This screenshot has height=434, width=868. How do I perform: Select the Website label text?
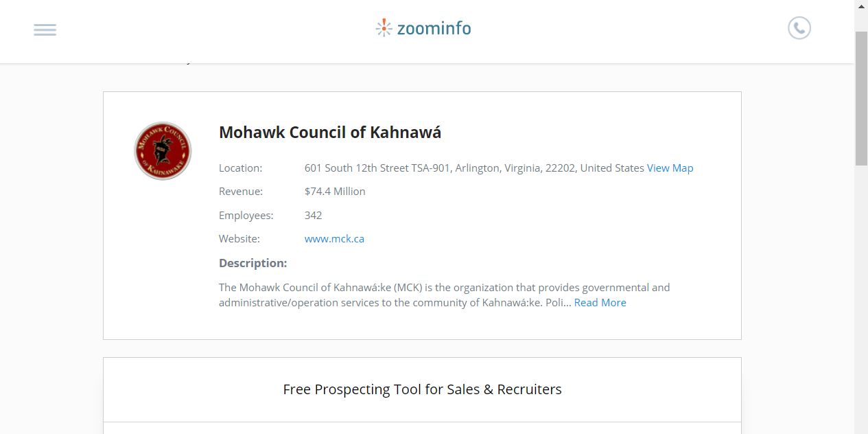(x=239, y=238)
